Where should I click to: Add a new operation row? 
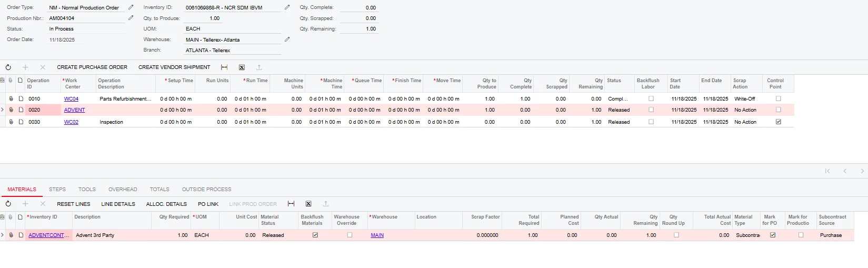coord(25,67)
